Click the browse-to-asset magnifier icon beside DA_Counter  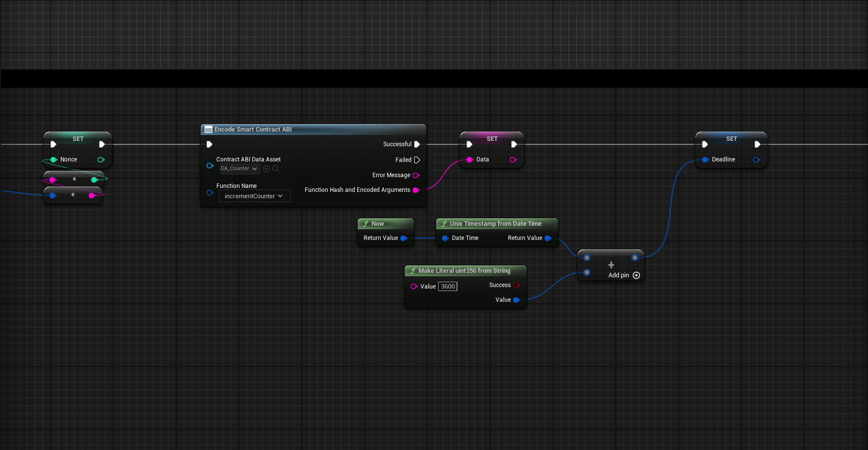[276, 169]
